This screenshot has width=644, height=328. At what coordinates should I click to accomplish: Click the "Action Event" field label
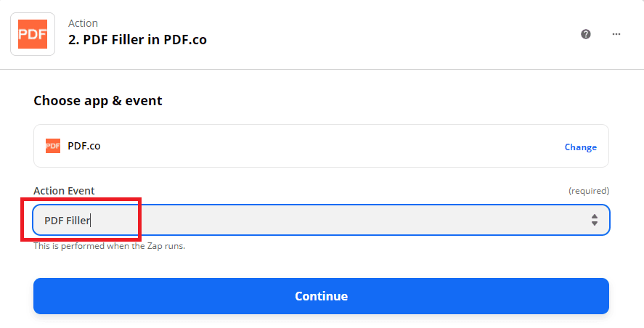pyautogui.click(x=64, y=191)
